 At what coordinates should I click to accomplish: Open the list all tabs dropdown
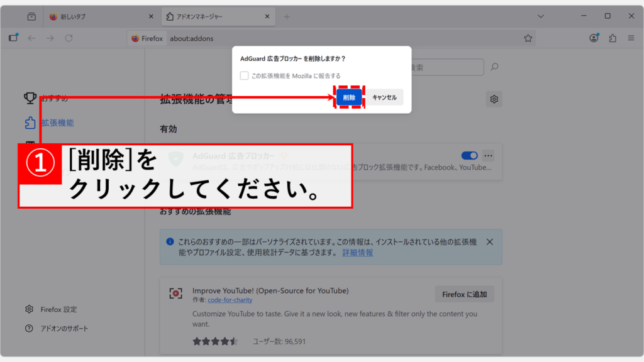point(540,16)
